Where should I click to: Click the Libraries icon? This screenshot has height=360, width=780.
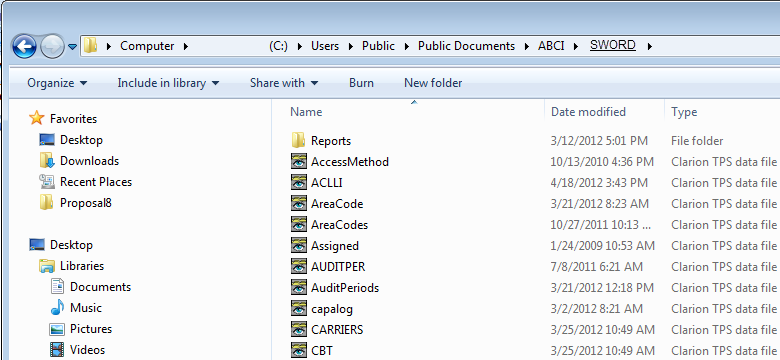pyautogui.click(x=47, y=266)
